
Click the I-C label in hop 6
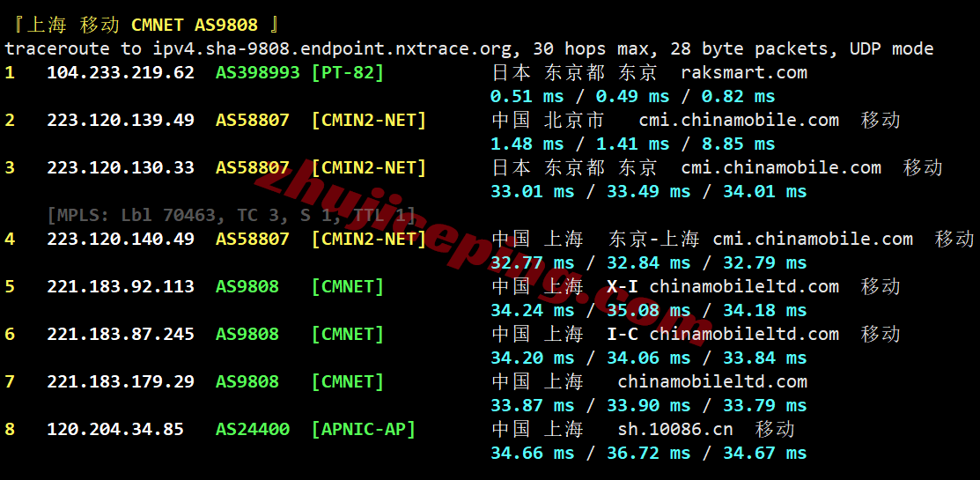coord(623,334)
